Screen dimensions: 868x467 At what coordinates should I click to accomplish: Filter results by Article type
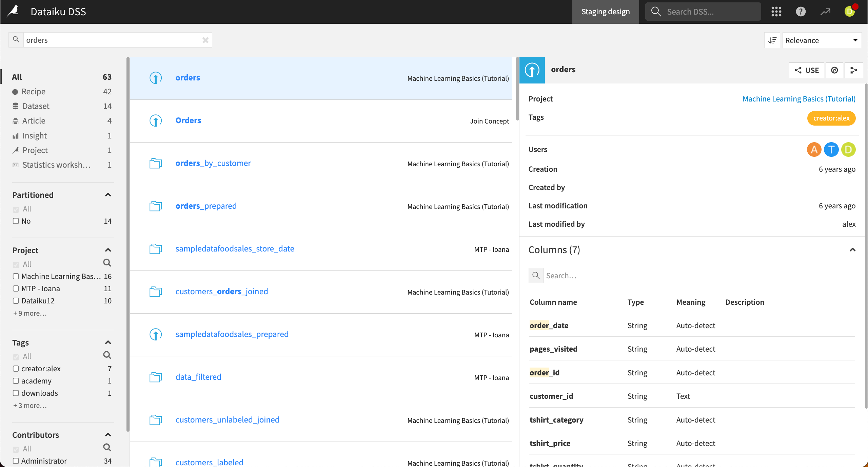[x=62, y=121]
